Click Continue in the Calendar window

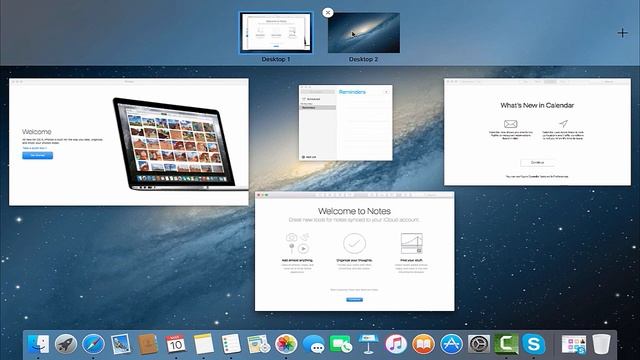pos(537,162)
